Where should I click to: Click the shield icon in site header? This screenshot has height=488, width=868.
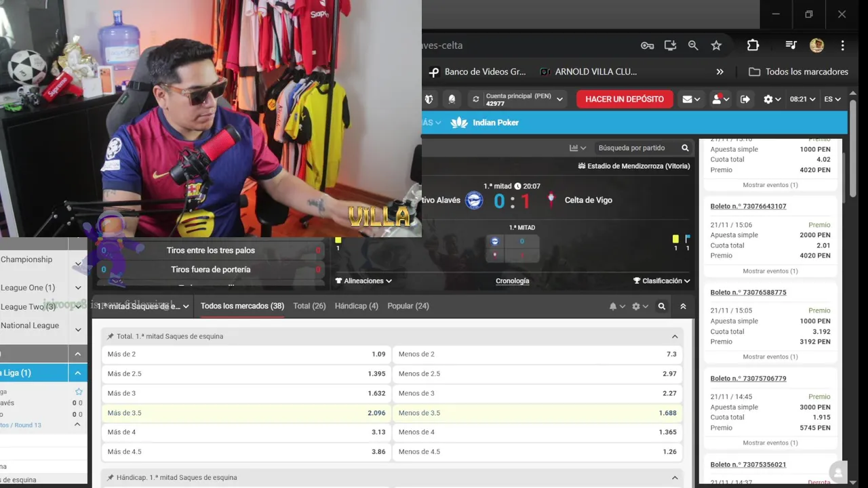click(x=429, y=99)
